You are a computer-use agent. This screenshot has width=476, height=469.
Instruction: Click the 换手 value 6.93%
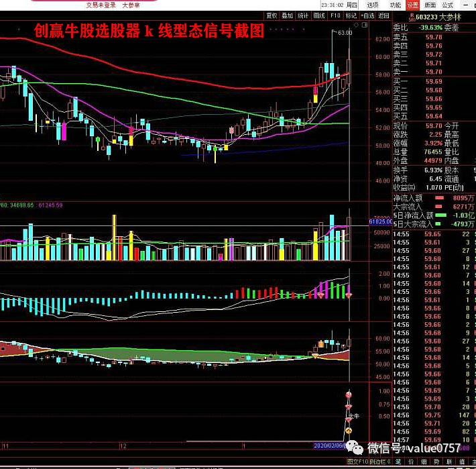(433, 170)
